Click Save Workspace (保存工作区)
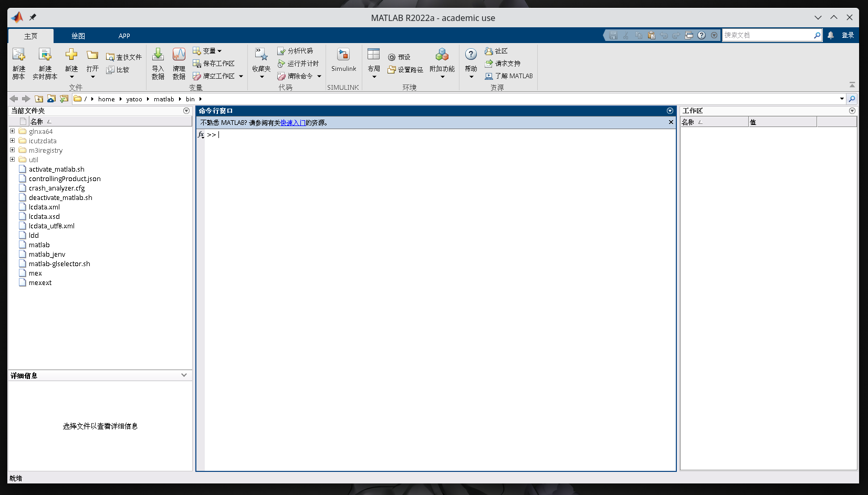The height and width of the screenshot is (495, 868). tap(214, 64)
